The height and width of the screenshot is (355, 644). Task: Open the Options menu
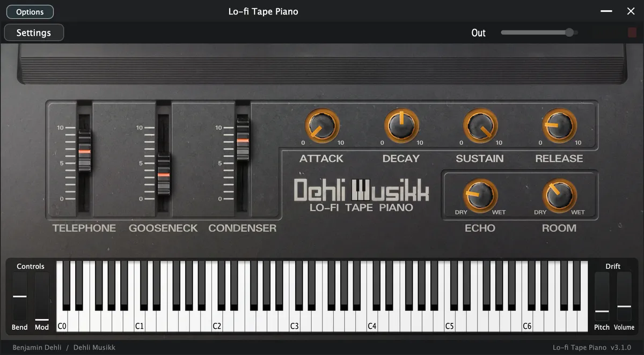click(30, 12)
